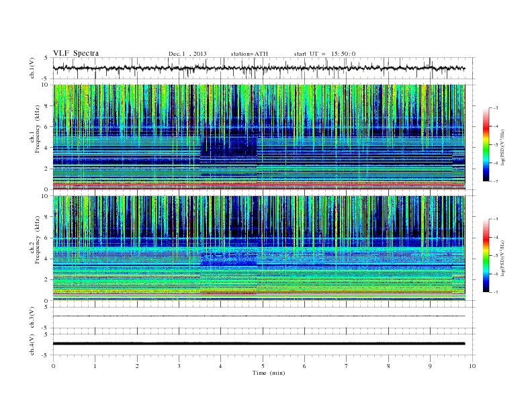Click time-axis tick label '6'
Screen dimensions: 532x411
coord(304,366)
